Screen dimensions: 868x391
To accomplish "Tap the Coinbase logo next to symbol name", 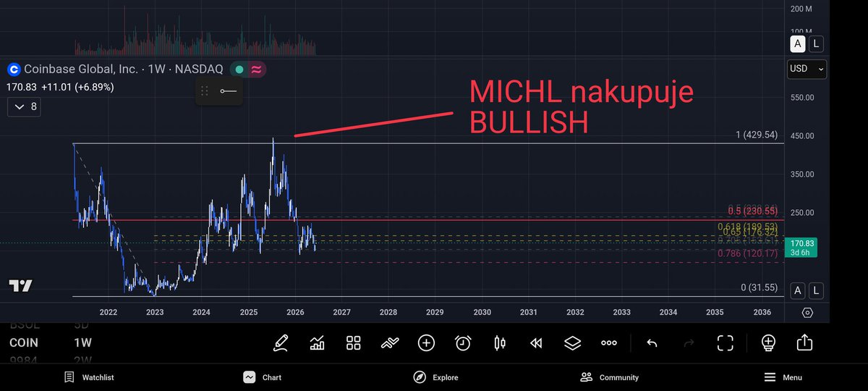I will (14, 70).
